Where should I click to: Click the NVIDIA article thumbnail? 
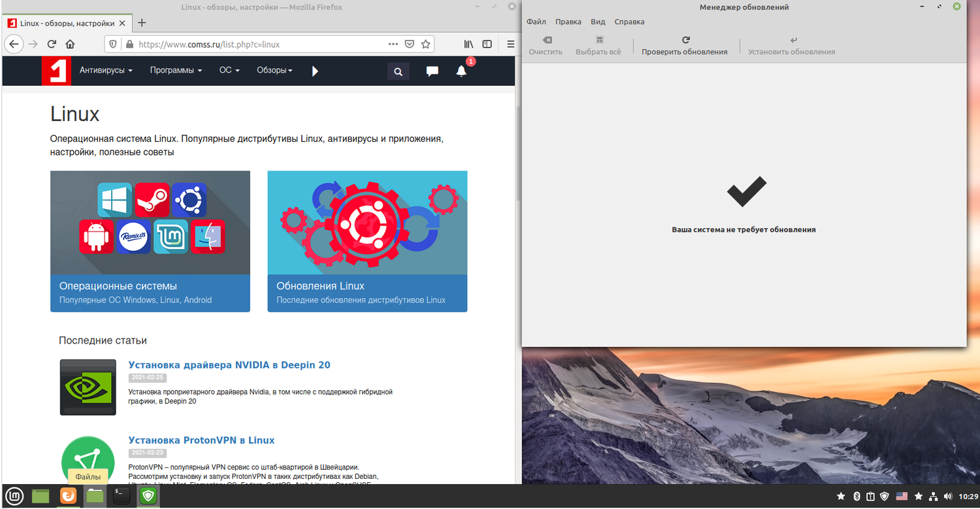[88, 387]
